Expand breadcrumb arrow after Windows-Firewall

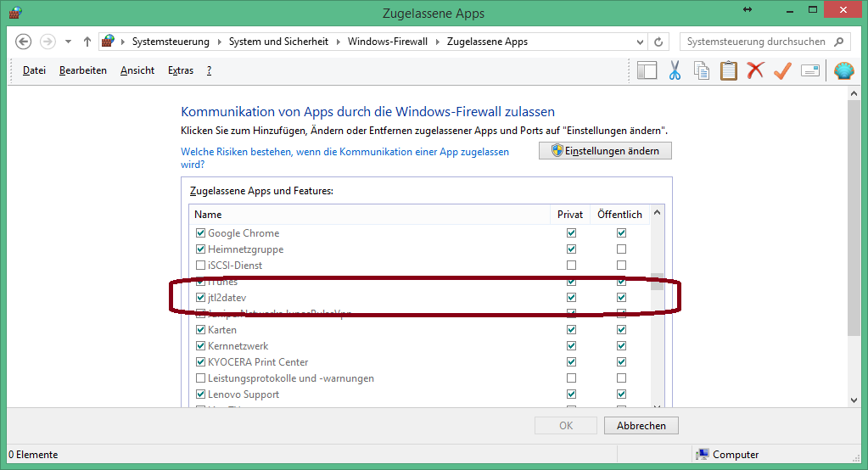click(x=438, y=42)
